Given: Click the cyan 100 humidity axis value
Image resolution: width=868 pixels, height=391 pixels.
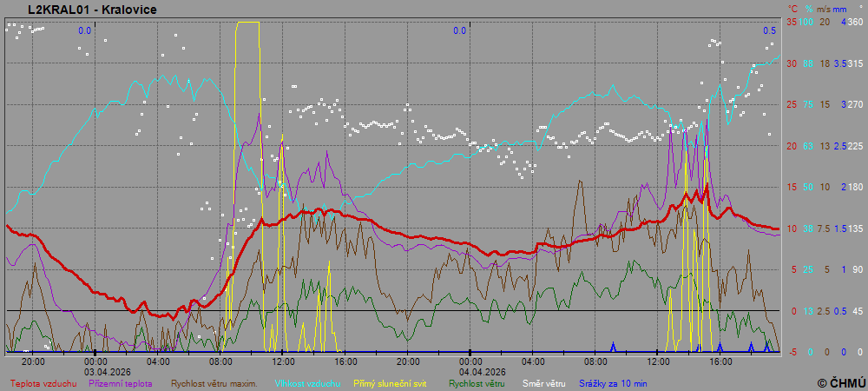Looking at the screenshot, I should 807,22.
